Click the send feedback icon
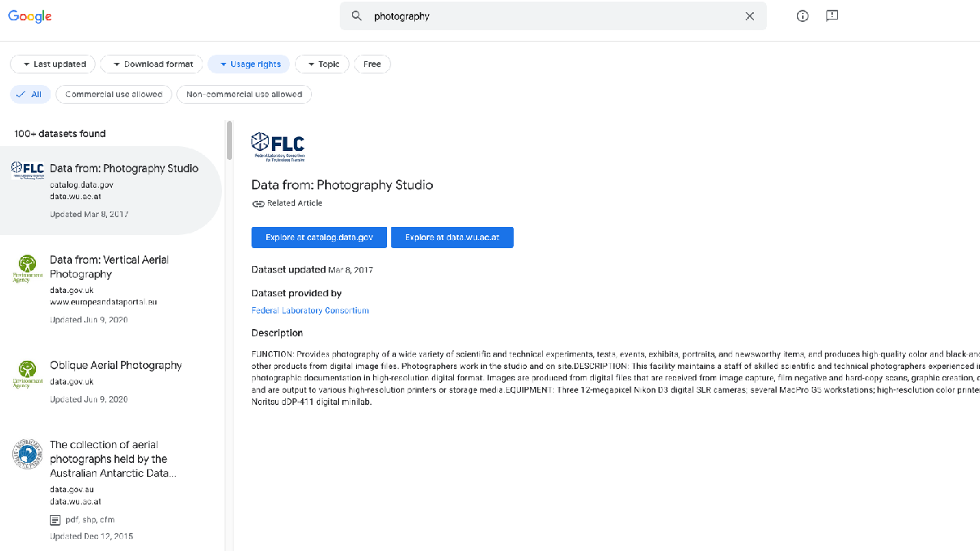 [832, 16]
